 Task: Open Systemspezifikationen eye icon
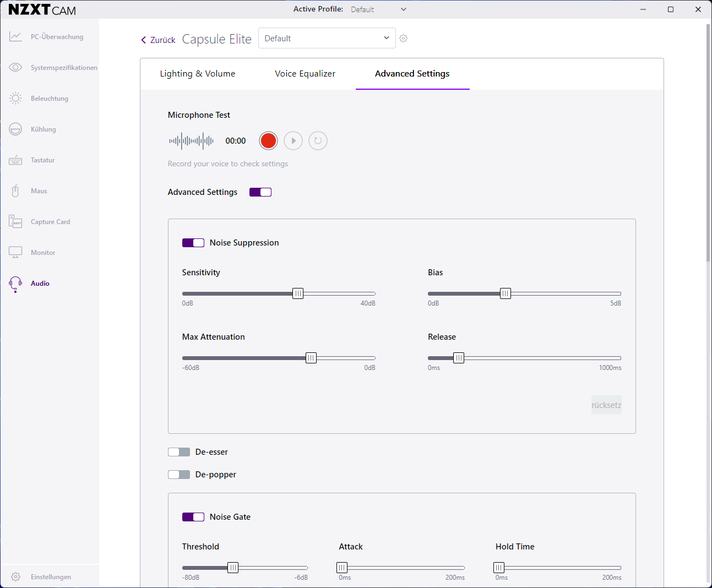15,68
